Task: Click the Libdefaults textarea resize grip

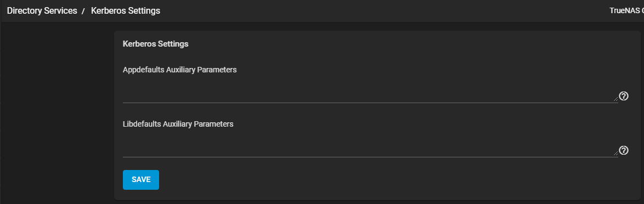Action: (x=615, y=152)
